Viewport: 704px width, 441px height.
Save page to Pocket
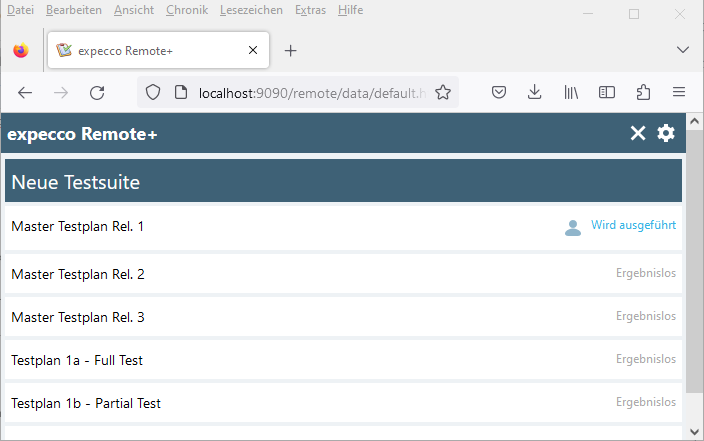coord(499,92)
